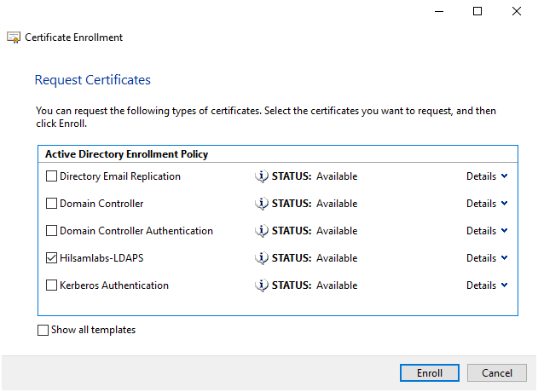
Task: Click the Enroll button
Action: pyautogui.click(x=430, y=373)
